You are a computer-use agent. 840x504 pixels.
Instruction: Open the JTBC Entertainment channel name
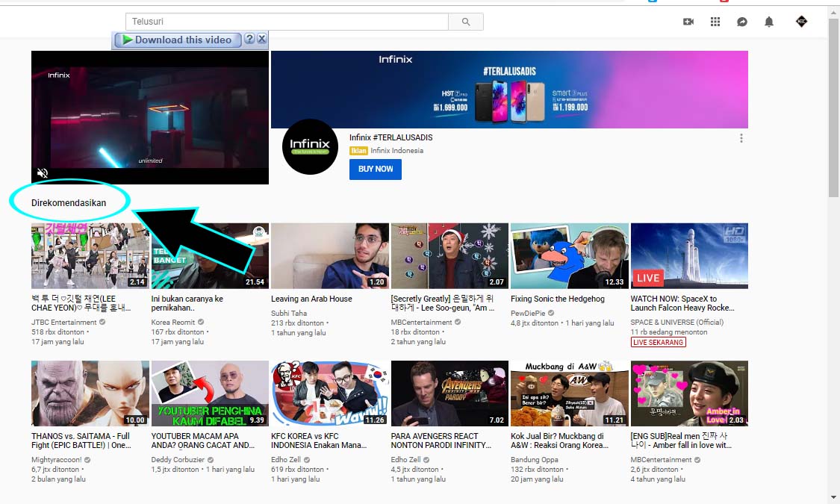(64, 322)
